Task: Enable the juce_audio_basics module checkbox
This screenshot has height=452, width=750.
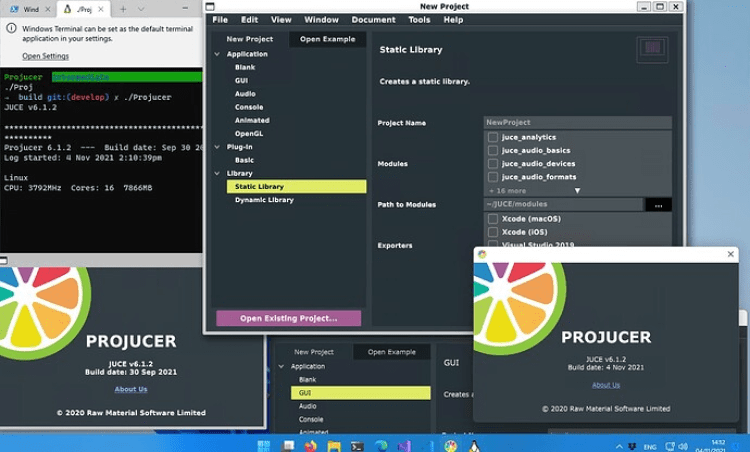Action: pos(493,150)
